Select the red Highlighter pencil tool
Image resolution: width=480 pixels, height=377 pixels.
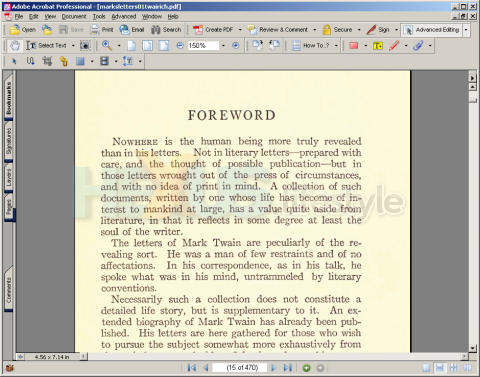394,46
